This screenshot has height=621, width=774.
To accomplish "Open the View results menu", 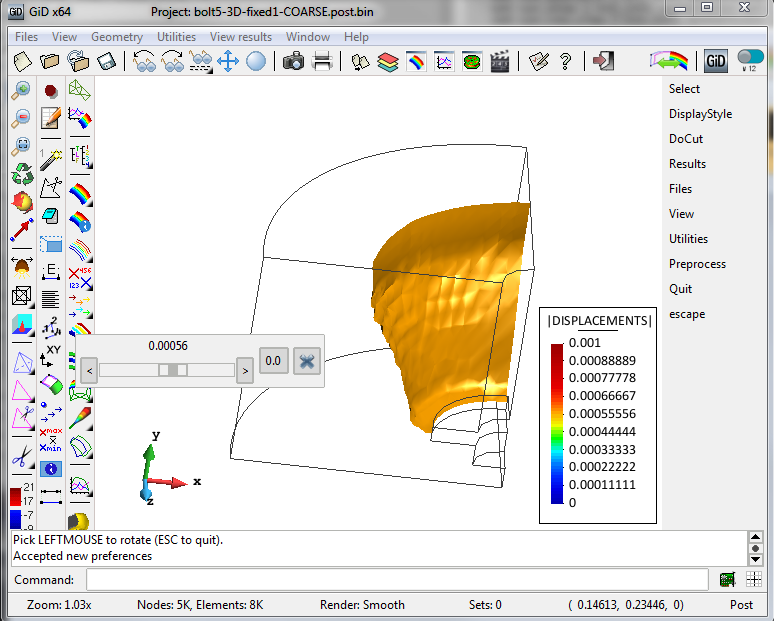I will click(240, 37).
